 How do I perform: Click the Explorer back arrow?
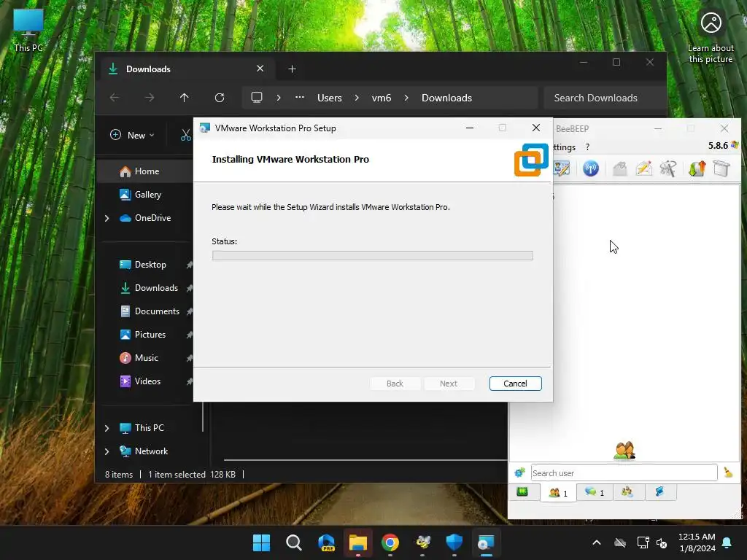[115, 98]
